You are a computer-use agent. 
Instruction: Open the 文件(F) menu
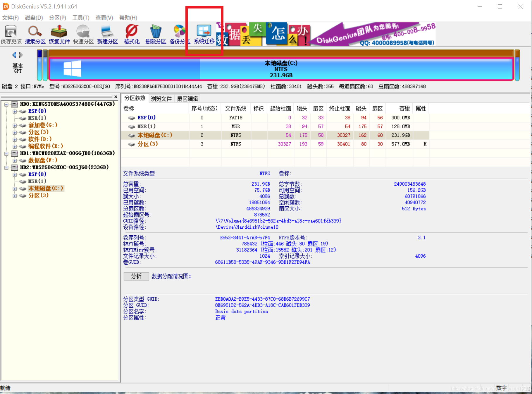point(10,18)
